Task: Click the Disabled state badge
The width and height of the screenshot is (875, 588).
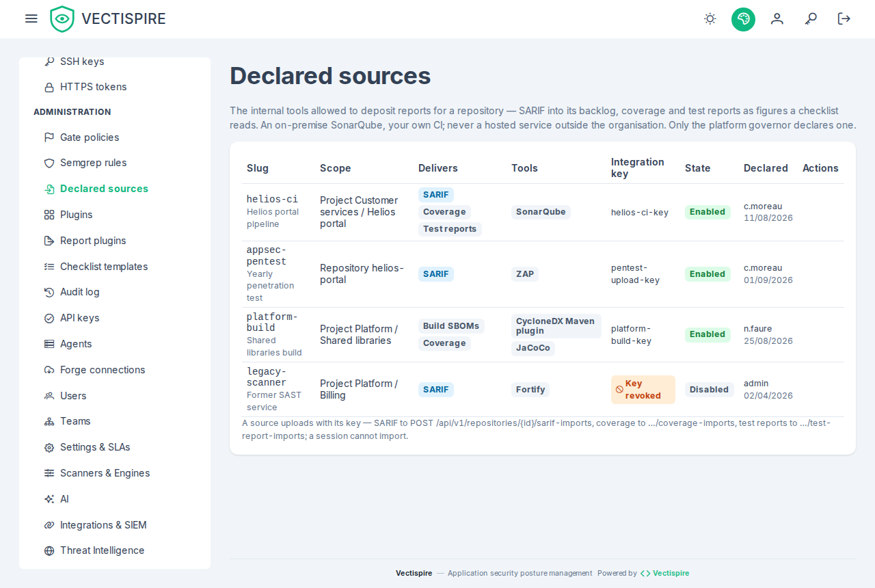Action: pyautogui.click(x=709, y=390)
